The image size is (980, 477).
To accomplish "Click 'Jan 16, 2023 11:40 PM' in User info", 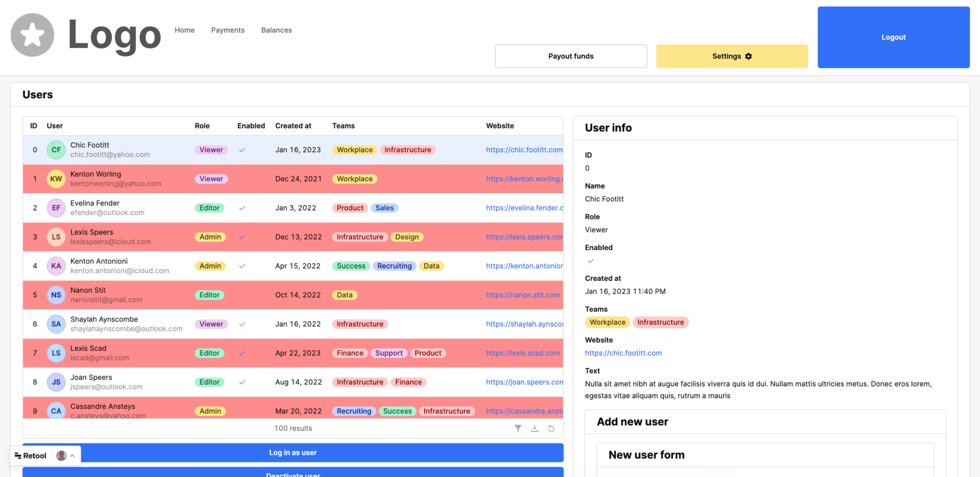I will (625, 291).
